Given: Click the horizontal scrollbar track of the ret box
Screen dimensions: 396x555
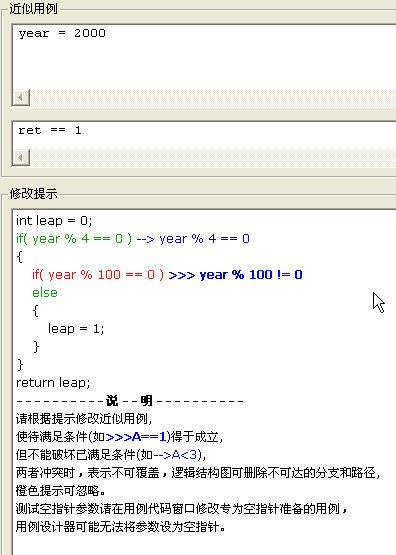Looking at the screenshot, I should [x=213, y=157].
